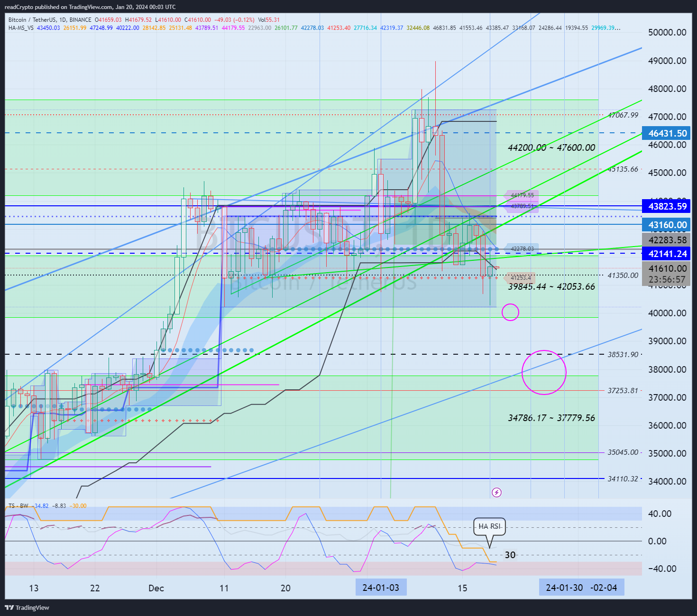The width and height of the screenshot is (697, 616).
Task: Click the purple lightning bolt event icon
Action: click(496, 493)
